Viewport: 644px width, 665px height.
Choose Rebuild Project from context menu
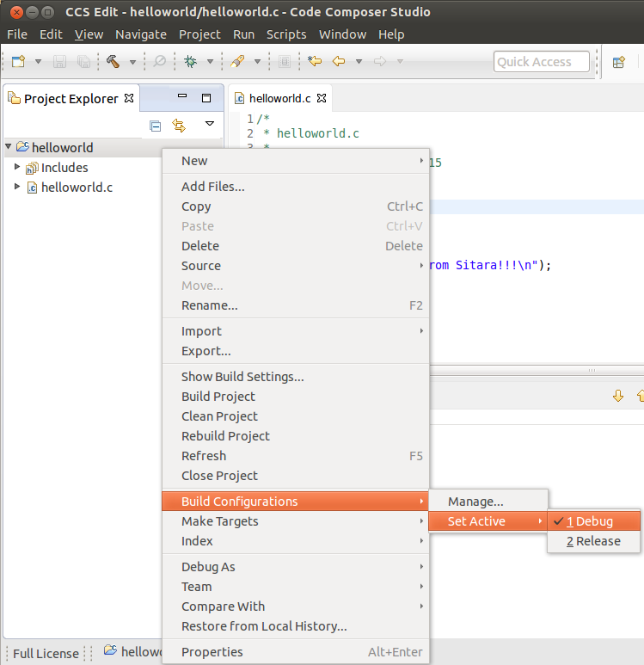click(296, 436)
